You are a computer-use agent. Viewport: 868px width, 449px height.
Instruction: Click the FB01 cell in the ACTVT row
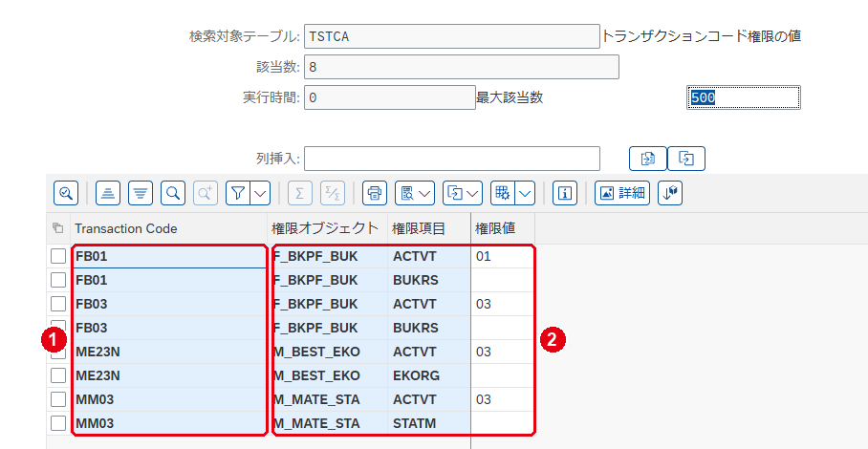[169, 257]
